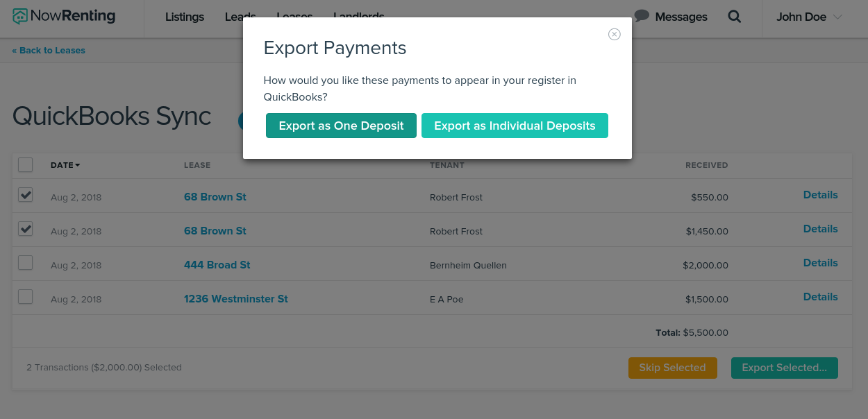Expand the John Doe account dropdown
This screenshot has height=419, width=868.
tap(809, 17)
